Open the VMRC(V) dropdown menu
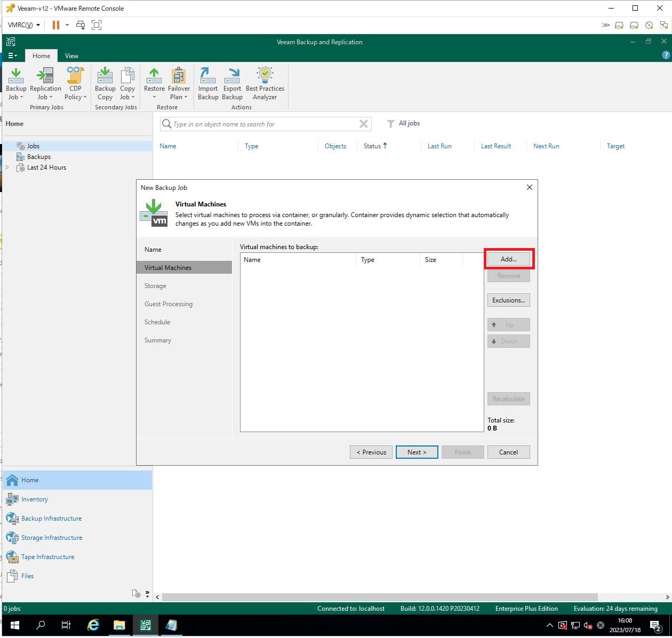 24,25
